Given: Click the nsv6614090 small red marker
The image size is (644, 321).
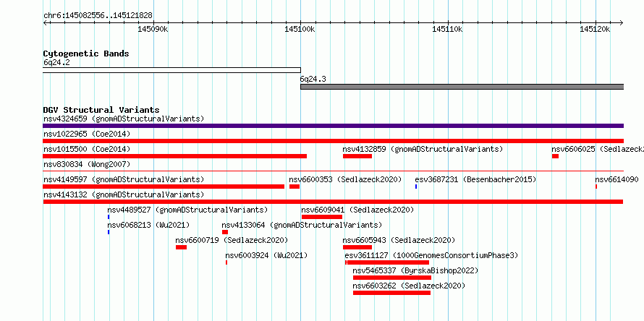Looking at the screenshot, I should click(x=596, y=187).
